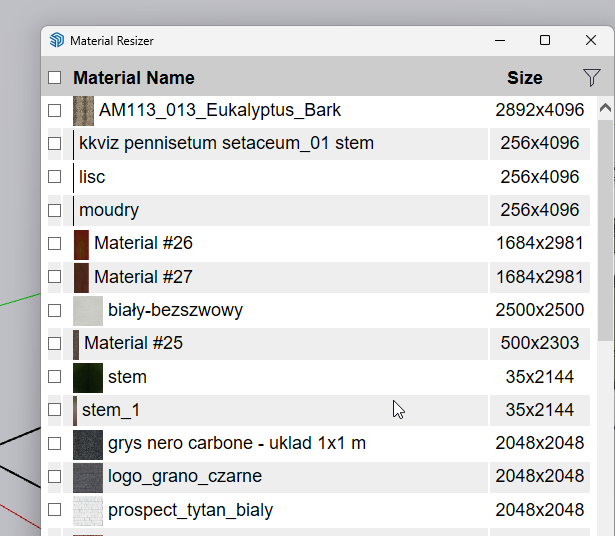
Task: Select the logo_grano_czarne name
Action: 185,476
